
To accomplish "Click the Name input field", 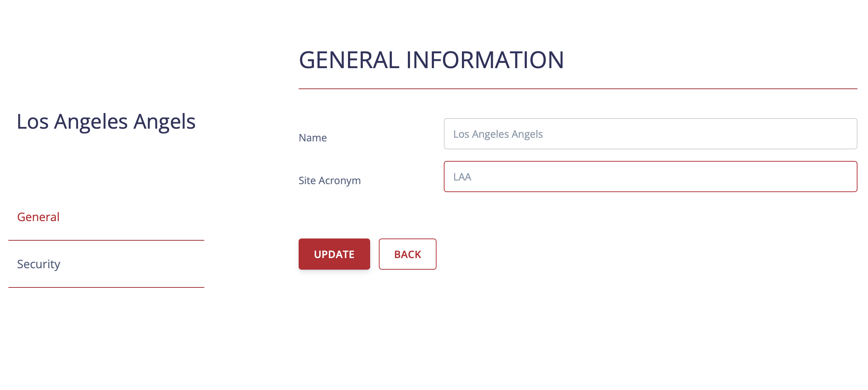I will coord(650,134).
